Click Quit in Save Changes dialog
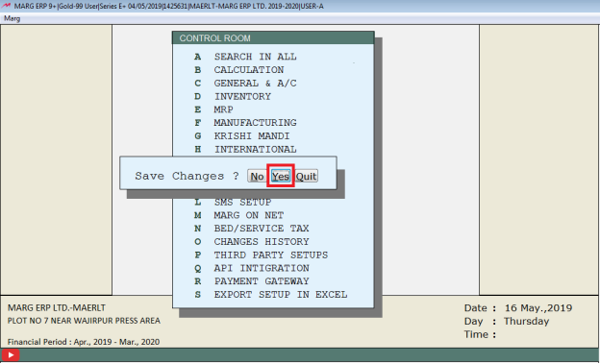This screenshot has width=600, height=364. point(306,177)
